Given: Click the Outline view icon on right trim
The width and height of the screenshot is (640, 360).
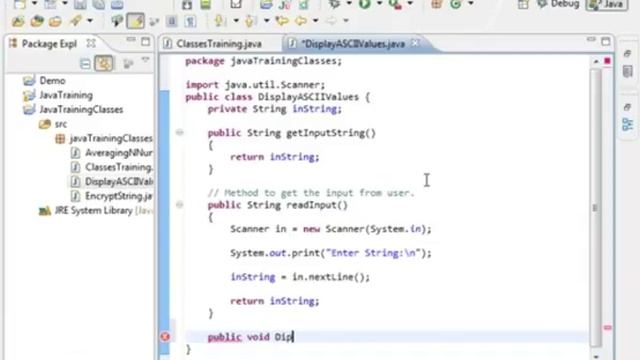Looking at the screenshot, I should pos(627,124).
